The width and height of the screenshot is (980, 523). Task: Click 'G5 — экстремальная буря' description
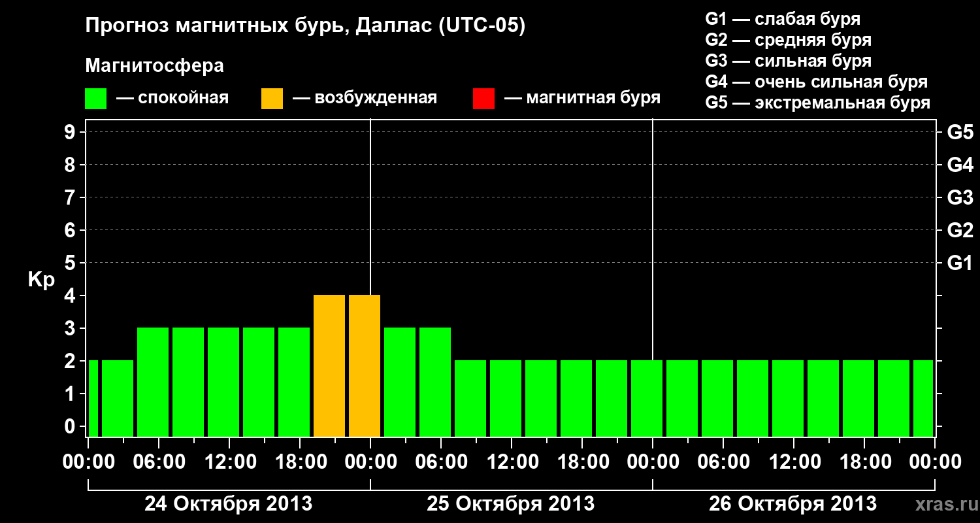click(818, 103)
